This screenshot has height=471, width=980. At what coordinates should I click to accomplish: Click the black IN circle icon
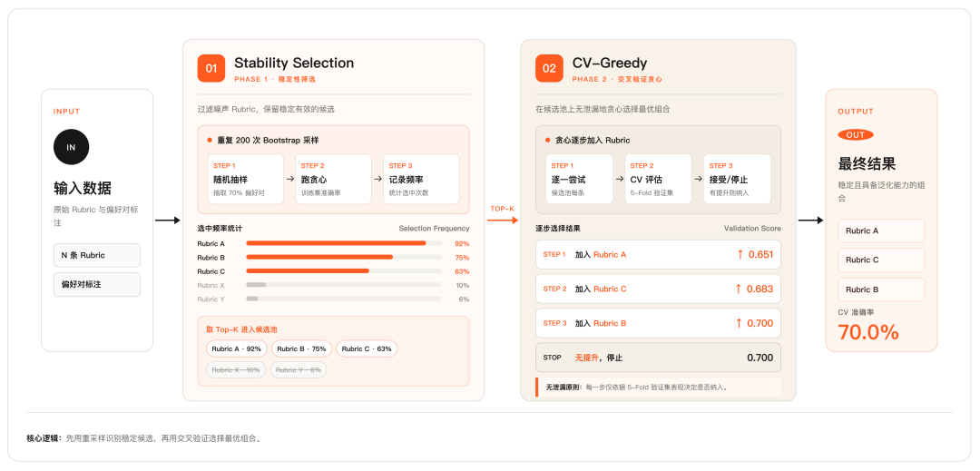72,147
